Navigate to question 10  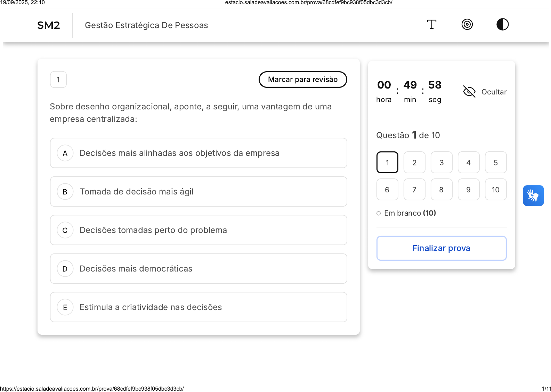[495, 190]
